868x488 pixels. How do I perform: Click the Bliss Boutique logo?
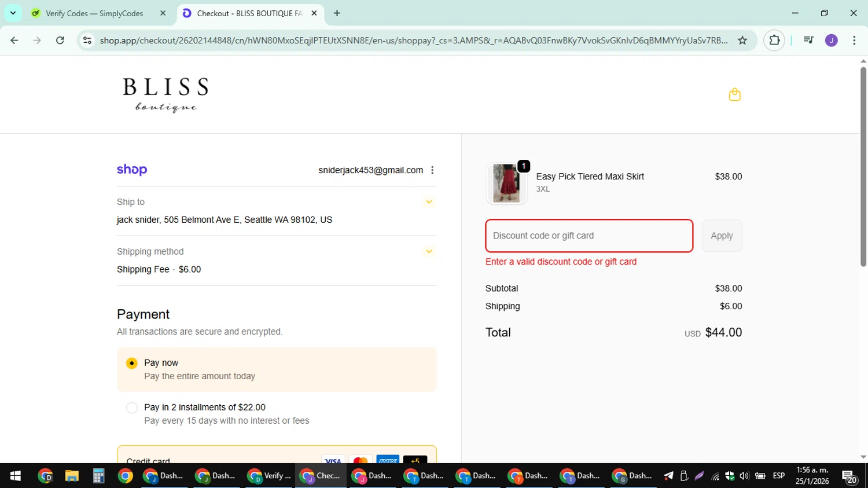pos(165,95)
